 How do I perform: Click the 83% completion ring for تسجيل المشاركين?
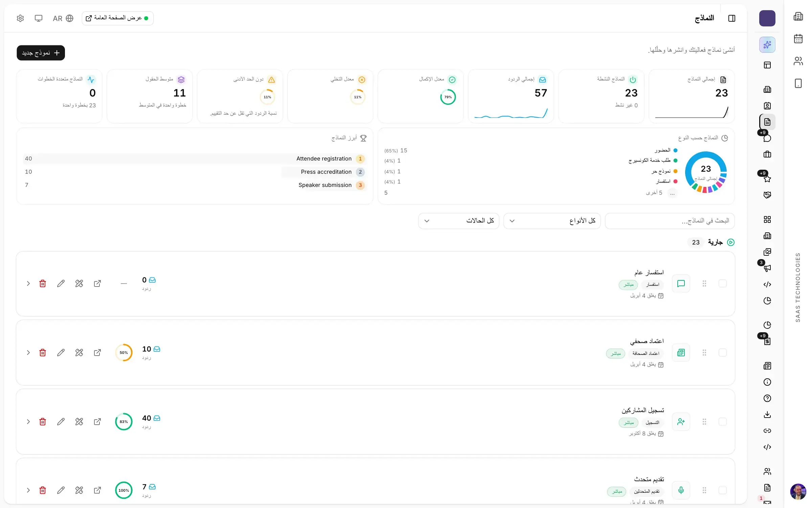coord(124,422)
